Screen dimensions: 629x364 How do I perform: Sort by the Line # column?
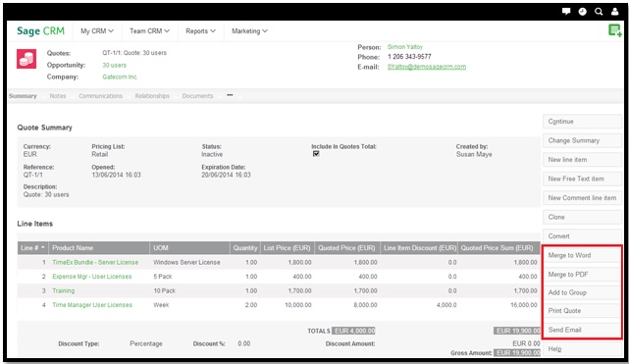point(32,248)
